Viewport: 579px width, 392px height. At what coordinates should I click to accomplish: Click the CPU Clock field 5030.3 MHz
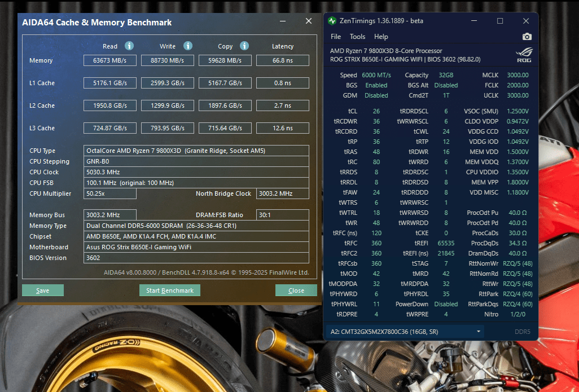pyautogui.click(x=196, y=172)
